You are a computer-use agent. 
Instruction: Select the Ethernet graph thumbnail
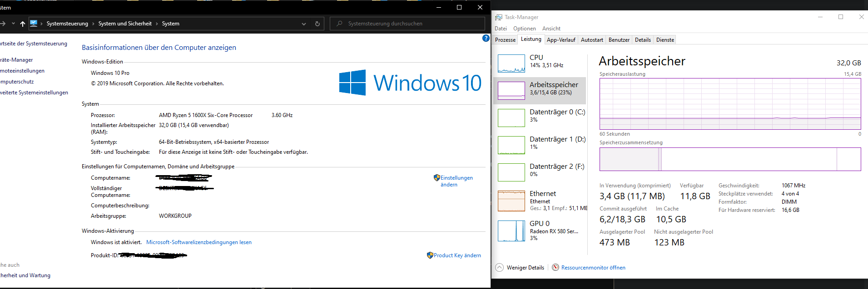point(511,201)
